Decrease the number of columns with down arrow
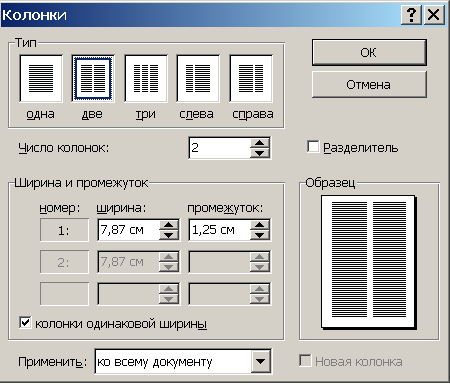450x384 pixels. 260,153
